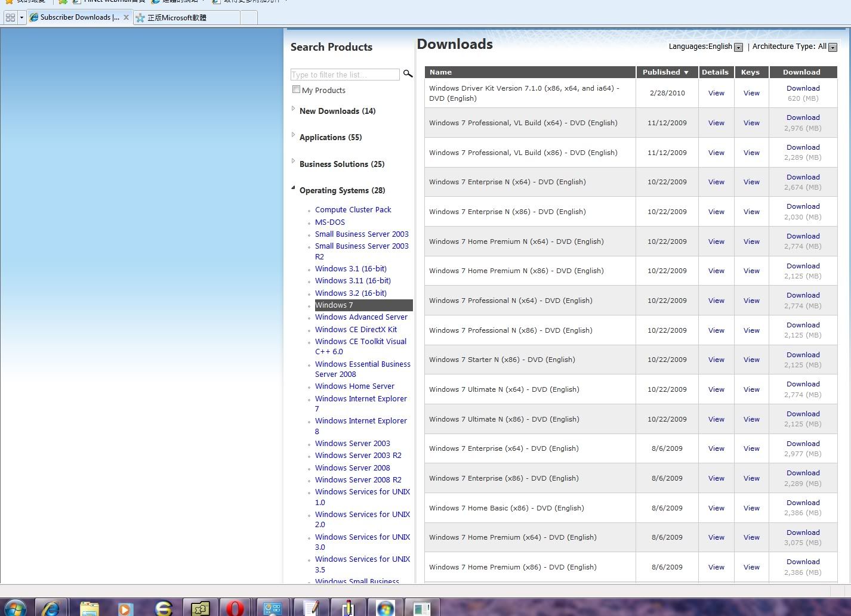View details for Windows 7 Professional N x64

(x=716, y=301)
